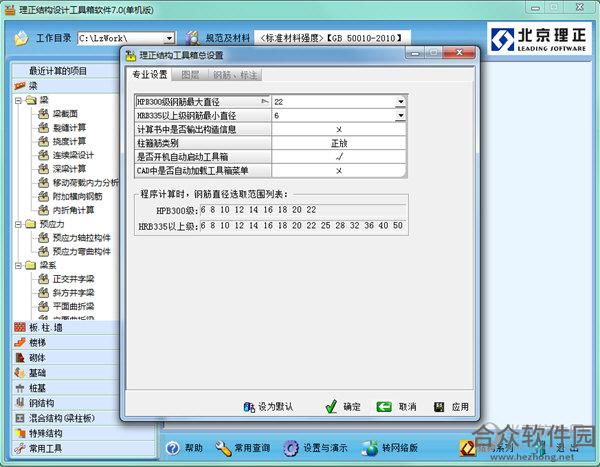600x467 pixels.
Task: Open 预应力弯曲构件 item icon
Action: click(43, 251)
